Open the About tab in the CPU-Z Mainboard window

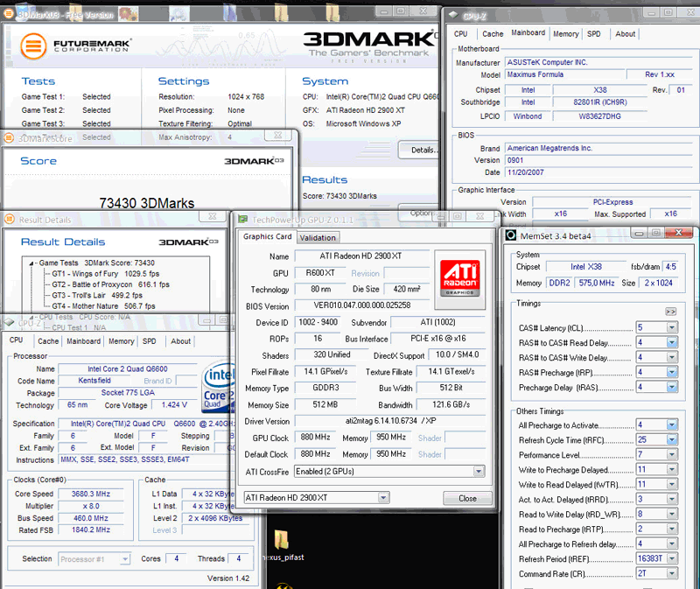[x=625, y=33]
